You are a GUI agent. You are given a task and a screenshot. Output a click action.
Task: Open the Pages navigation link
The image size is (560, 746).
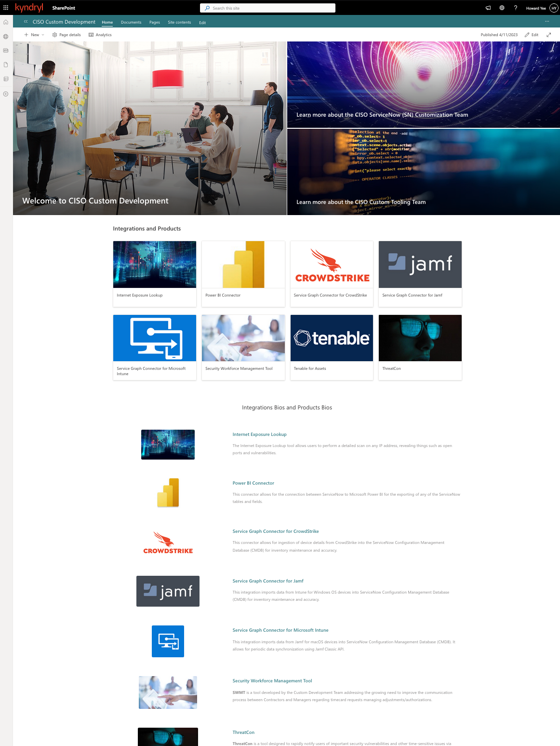coord(155,22)
